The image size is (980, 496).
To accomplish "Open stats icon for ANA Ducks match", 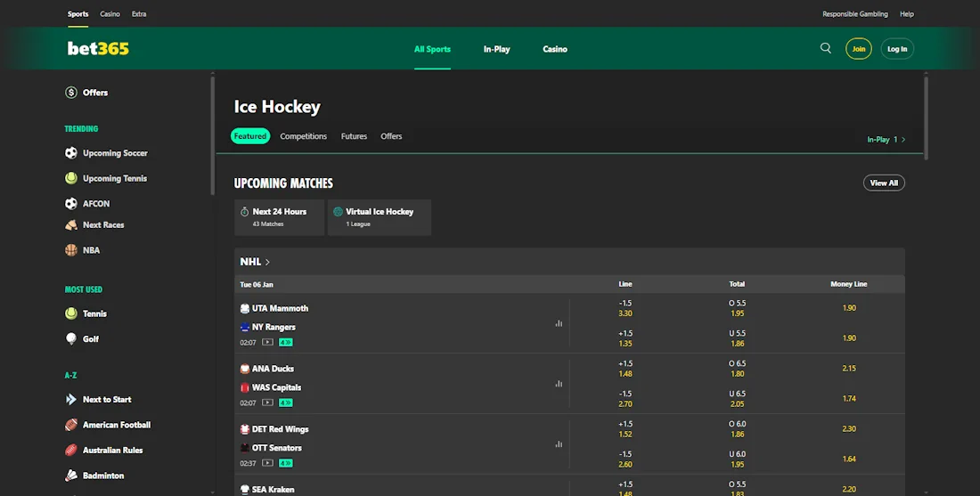I will (559, 384).
